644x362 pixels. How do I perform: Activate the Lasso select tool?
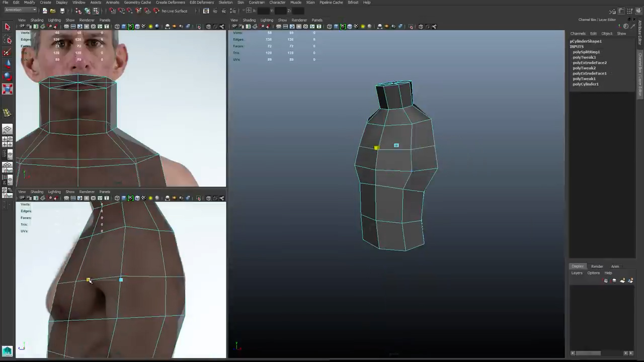8,40
